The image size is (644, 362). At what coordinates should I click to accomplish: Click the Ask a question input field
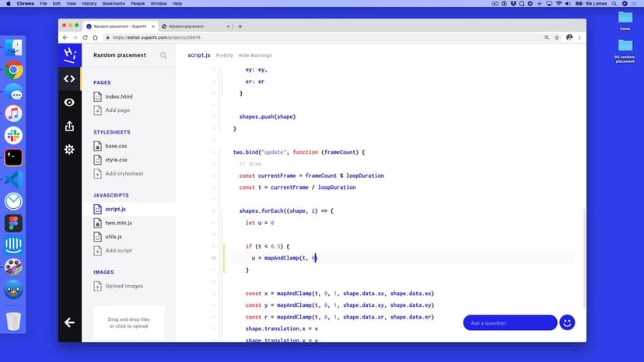click(509, 322)
